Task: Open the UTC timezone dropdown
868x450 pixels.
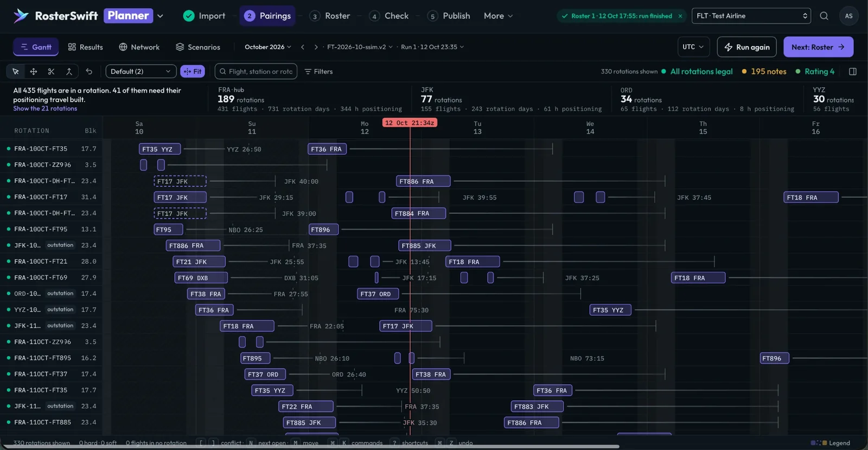Action: click(693, 47)
